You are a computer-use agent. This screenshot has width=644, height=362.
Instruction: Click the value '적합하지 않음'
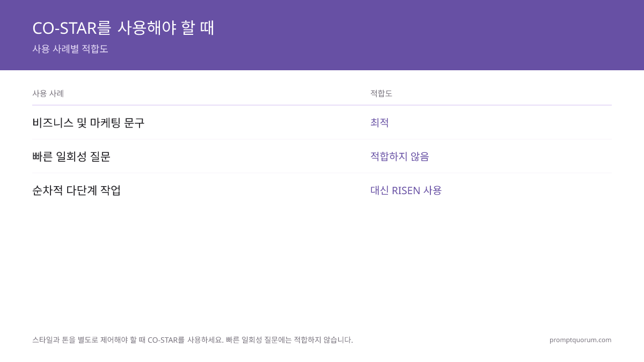click(400, 157)
